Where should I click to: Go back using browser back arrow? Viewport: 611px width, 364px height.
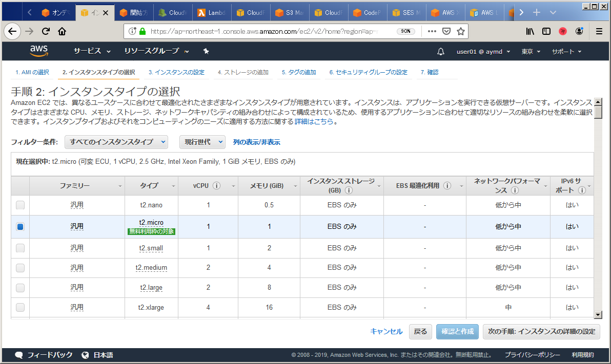pyautogui.click(x=12, y=32)
